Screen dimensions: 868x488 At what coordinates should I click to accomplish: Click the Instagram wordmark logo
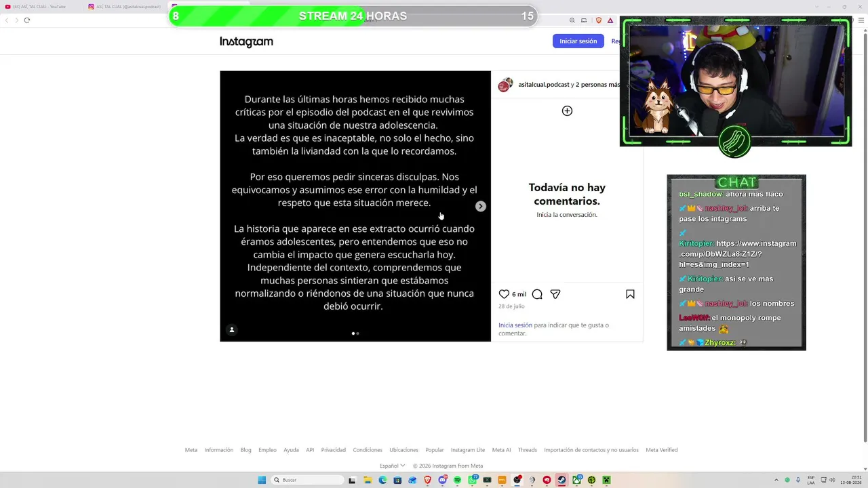(x=246, y=41)
